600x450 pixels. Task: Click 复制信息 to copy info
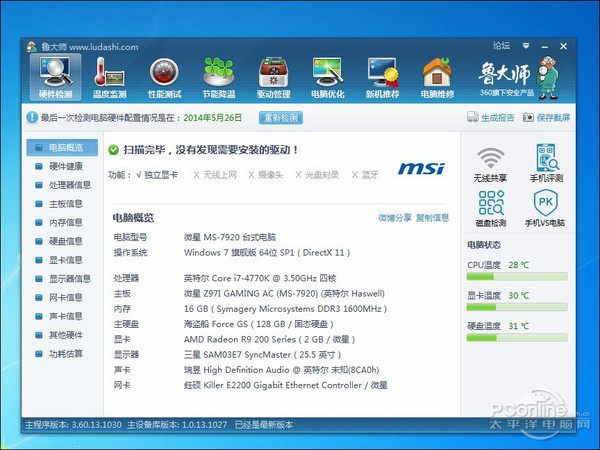click(x=432, y=218)
